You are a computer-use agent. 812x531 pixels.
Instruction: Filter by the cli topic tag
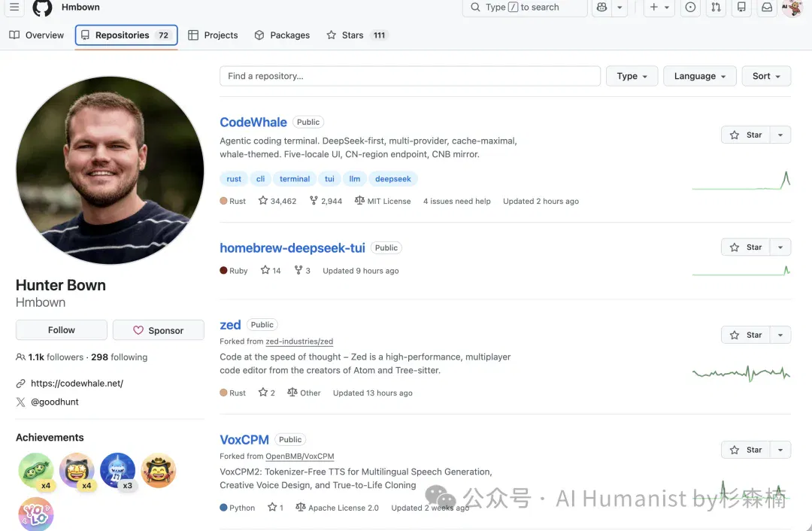click(260, 179)
